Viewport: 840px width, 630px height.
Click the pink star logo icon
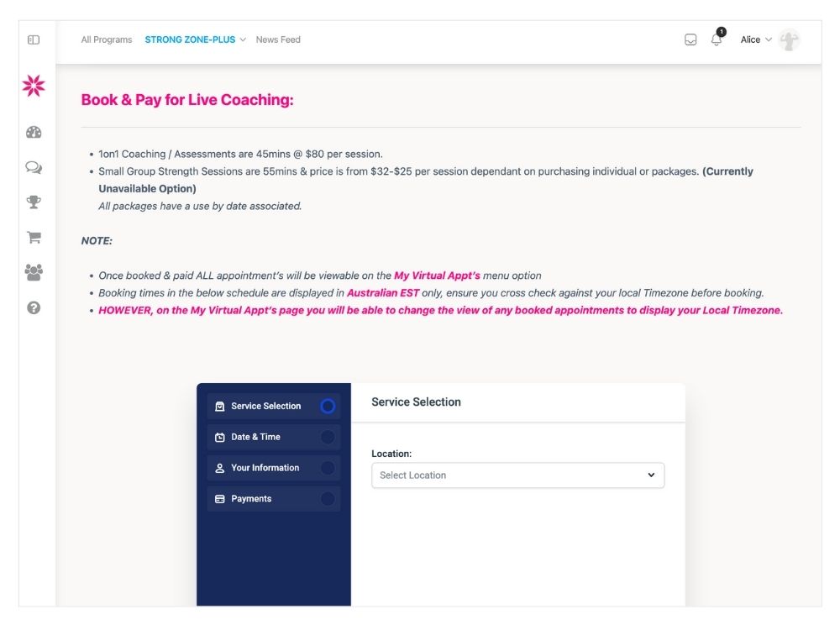tap(34, 85)
